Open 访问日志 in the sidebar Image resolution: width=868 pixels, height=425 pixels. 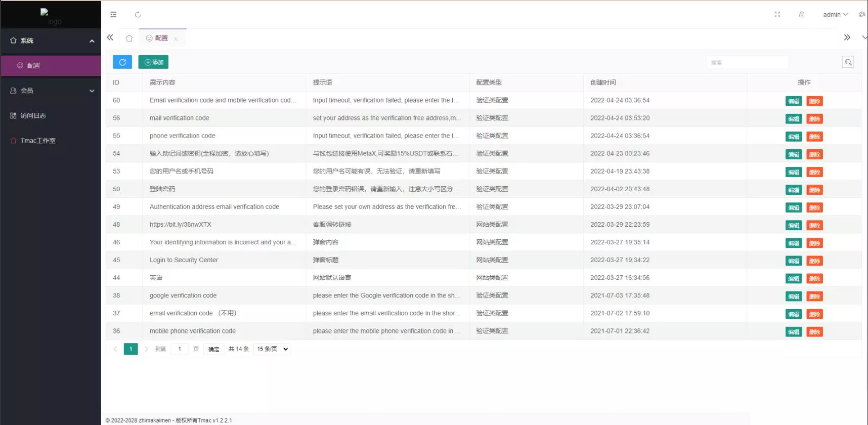[33, 116]
